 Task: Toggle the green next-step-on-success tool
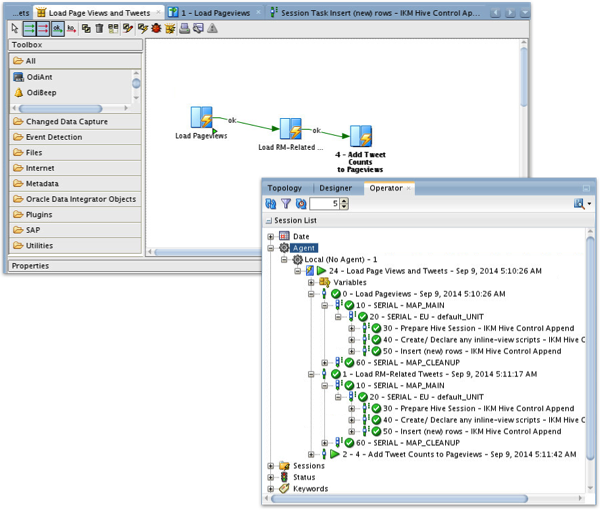coord(29,29)
